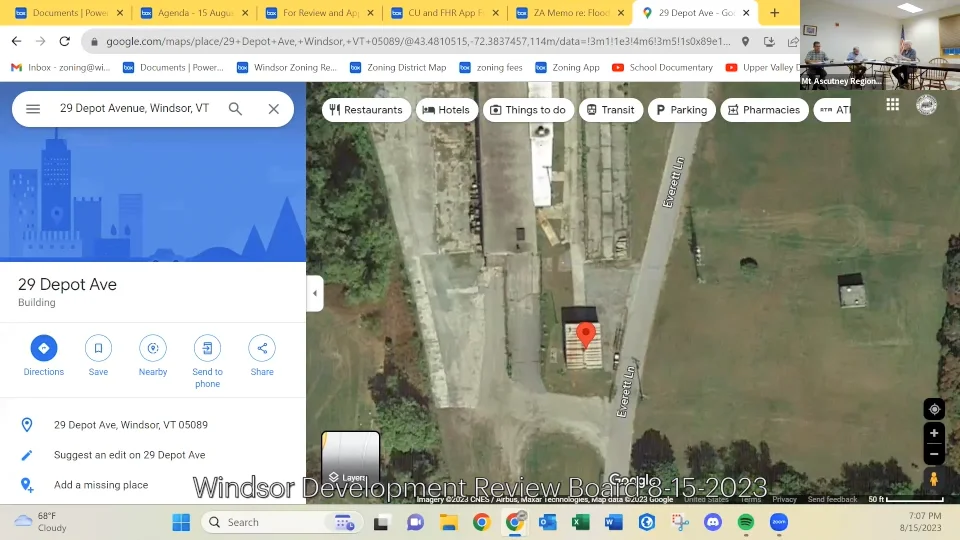Click the Street View pegman
Screen dimensions: 960x540
pyautogui.click(x=934, y=479)
